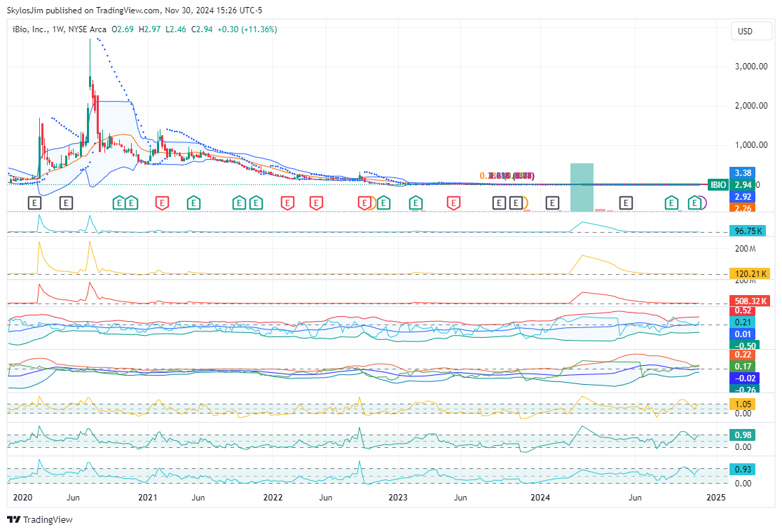The width and height of the screenshot is (782, 532).
Task: Click the 3.38 blue price label
Action: tap(742, 172)
